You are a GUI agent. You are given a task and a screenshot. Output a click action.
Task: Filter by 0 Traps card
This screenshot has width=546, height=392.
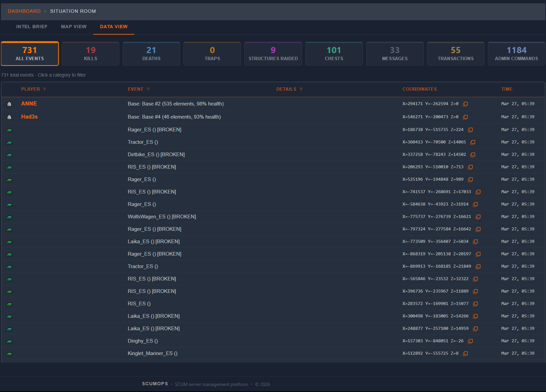click(x=212, y=53)
